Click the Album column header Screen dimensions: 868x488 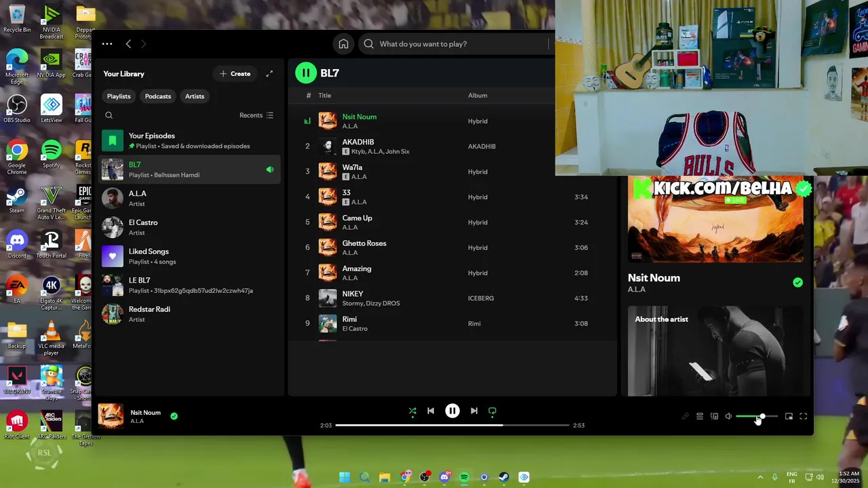point(477,96)
